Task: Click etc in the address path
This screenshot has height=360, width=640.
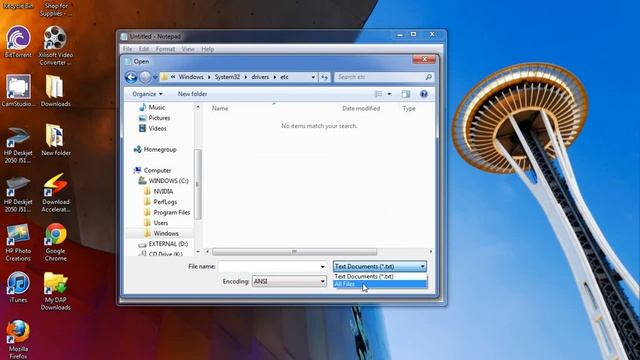Action: click(284, 77)
